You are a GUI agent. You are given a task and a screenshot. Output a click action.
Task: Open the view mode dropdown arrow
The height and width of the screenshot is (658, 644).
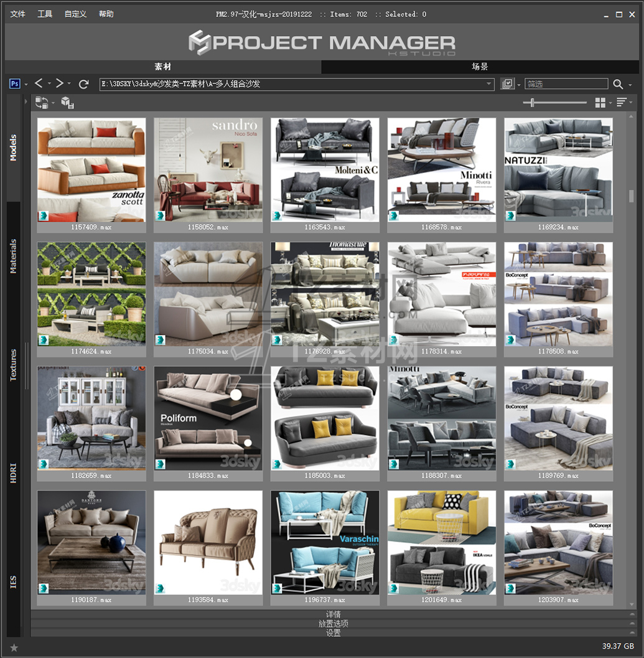tap(610, 103)
